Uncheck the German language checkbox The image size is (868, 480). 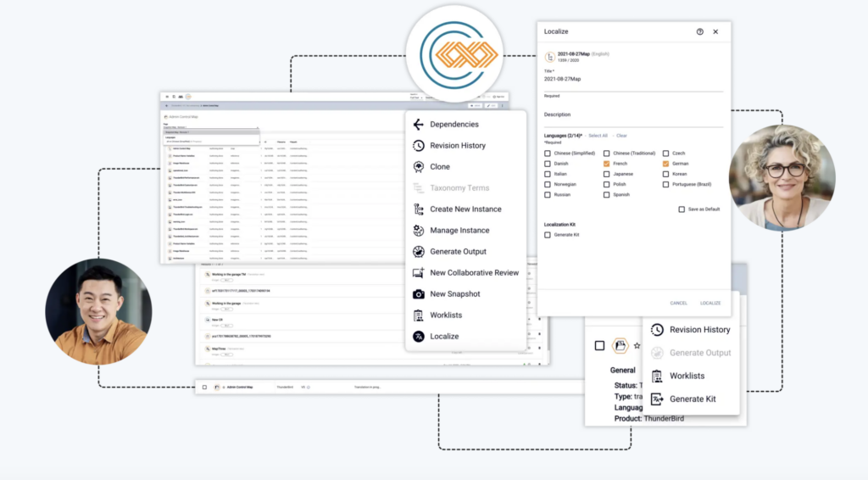point(666,164)
